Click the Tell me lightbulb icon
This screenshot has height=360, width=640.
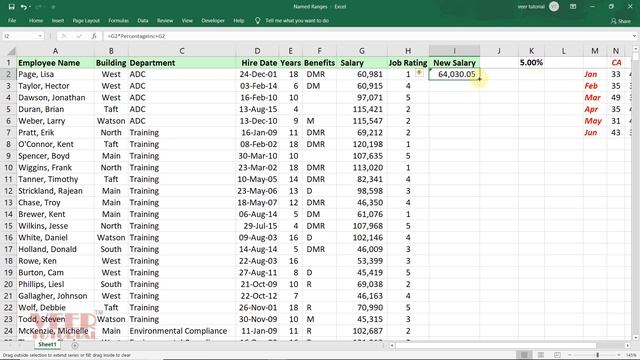pyautogui.click(x=257, y=20)
